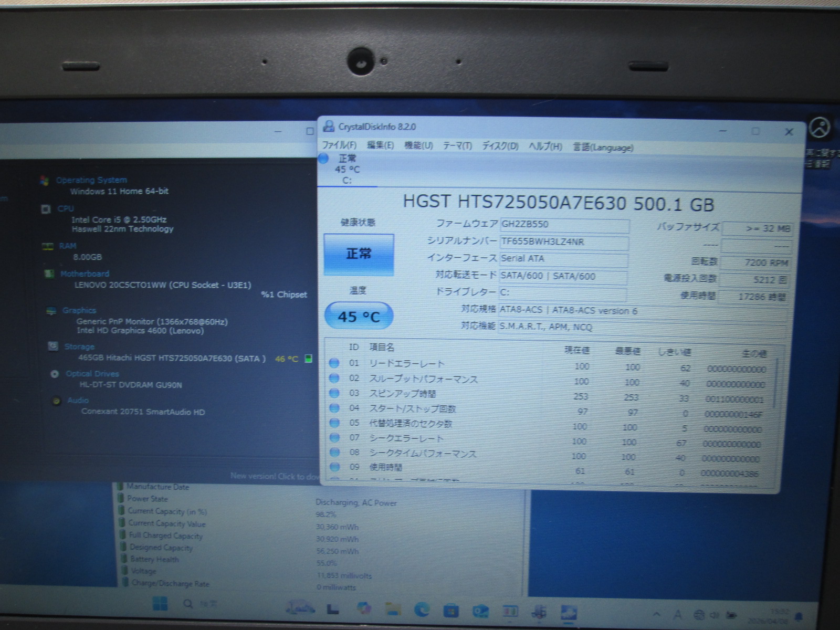
Task: Open the ディスク(D) menu
Action: click(x=500, y=146)
